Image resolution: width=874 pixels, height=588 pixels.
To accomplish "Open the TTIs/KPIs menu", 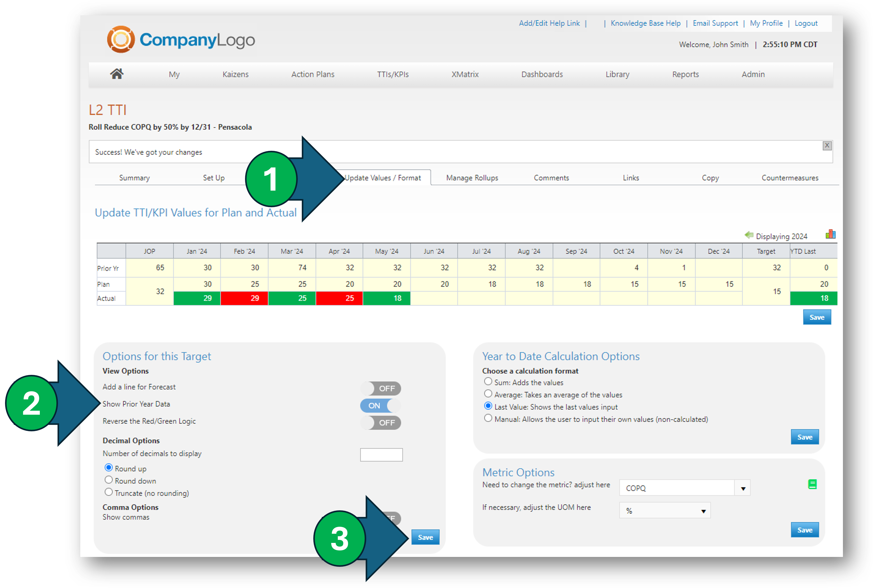I will click(x=392, y=74).
